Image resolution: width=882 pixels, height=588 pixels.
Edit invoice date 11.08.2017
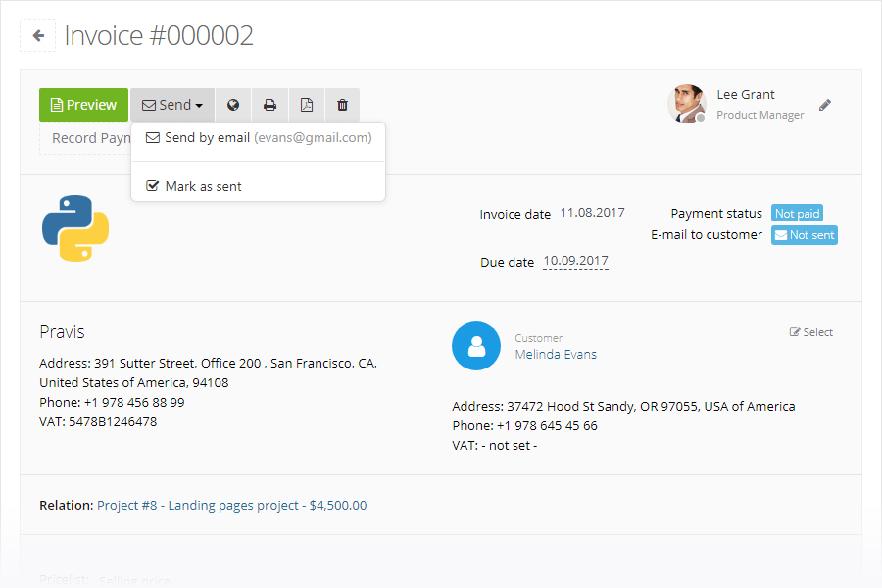[x=592, y=213]
